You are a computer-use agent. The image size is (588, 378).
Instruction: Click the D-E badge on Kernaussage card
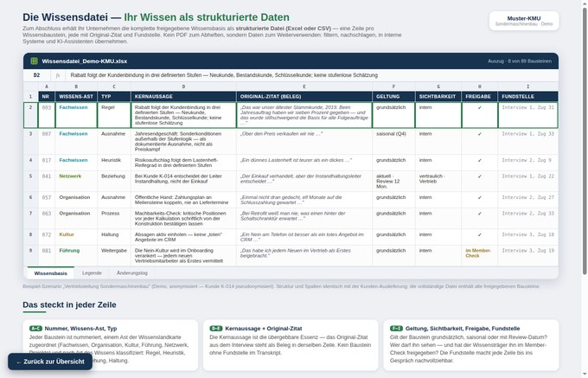[x=216, y=329]
